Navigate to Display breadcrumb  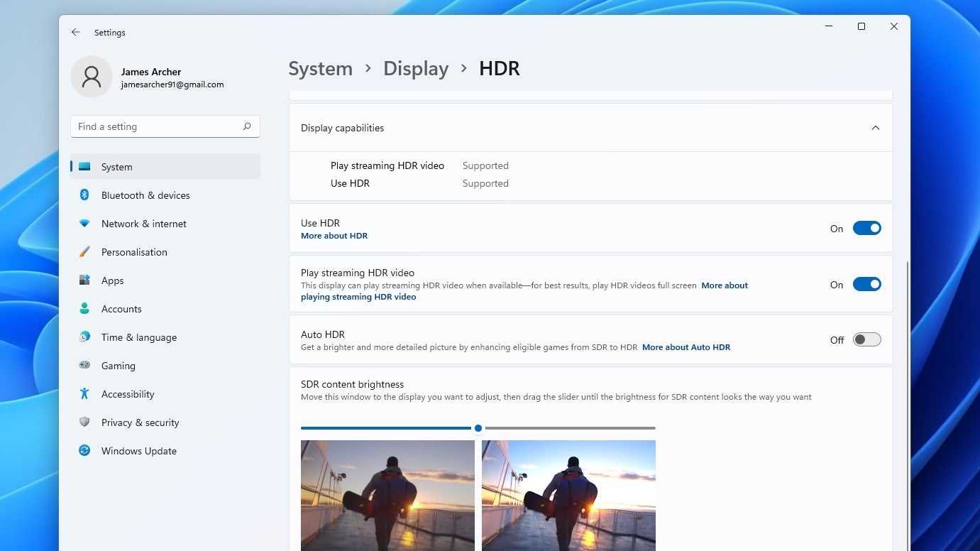click(x=416, y=69)
